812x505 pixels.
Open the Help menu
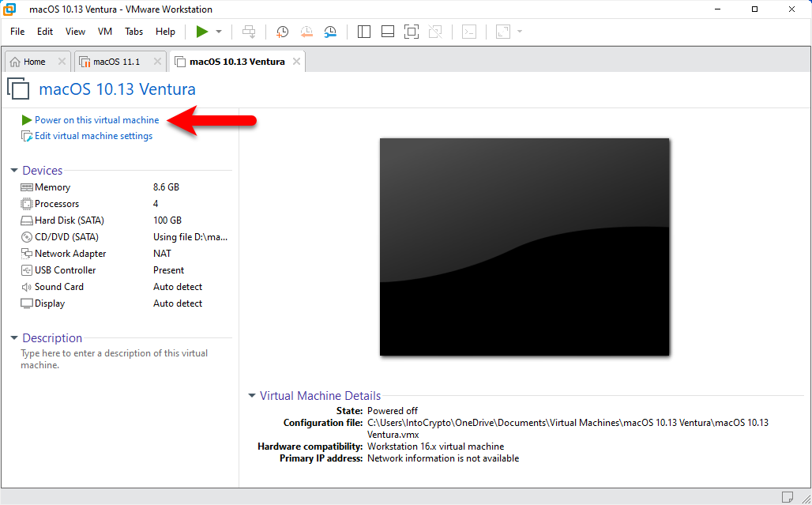[165, 32]
